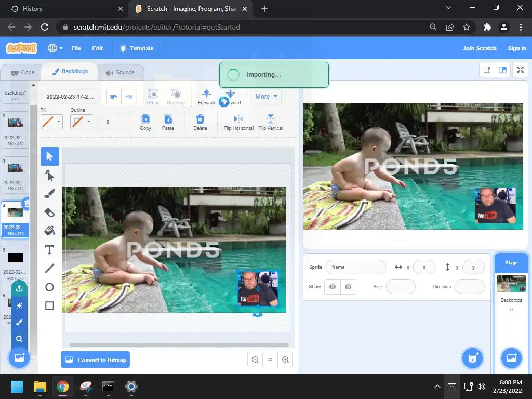Screen dimensions: 532x399
Task: Flip selection vertically
Action: pyautogui.click(x=270, y=123)
